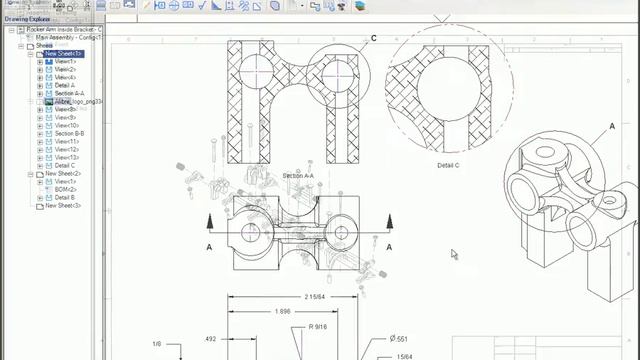This screenshot has height=360, width=640.
Task: Expand the View<2> tree node
Action: click(x=40, y=70)
